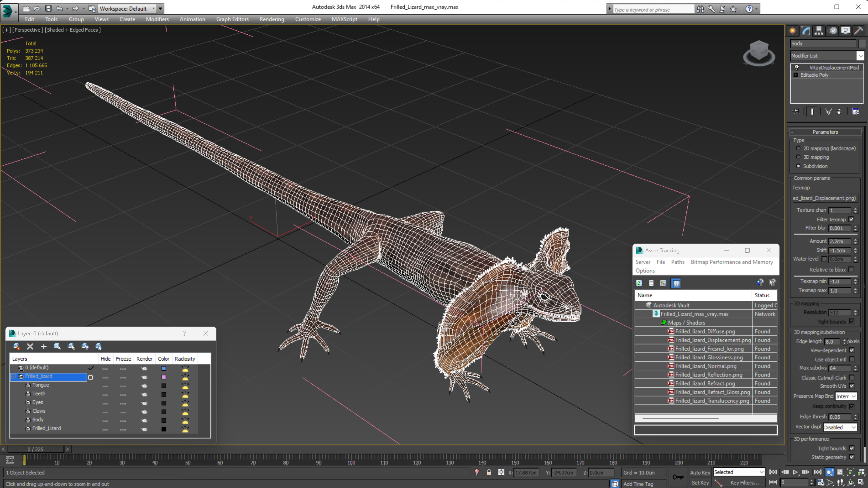Toggle Filter texmap checkbox

852,219
